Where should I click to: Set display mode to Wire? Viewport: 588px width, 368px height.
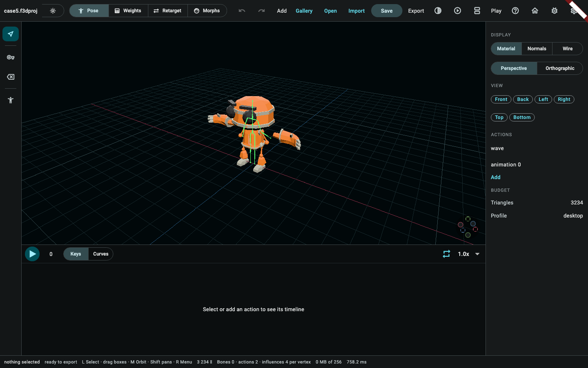pos(568,49)
